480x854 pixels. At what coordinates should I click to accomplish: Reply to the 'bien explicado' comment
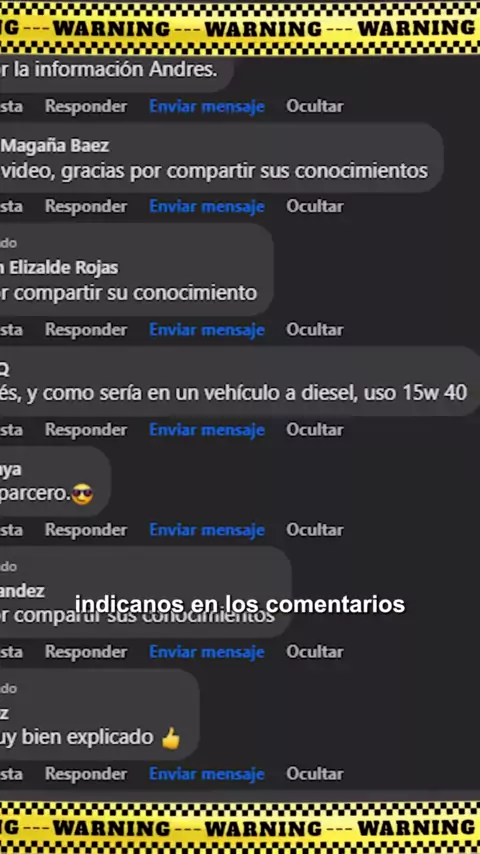[86, 774]
